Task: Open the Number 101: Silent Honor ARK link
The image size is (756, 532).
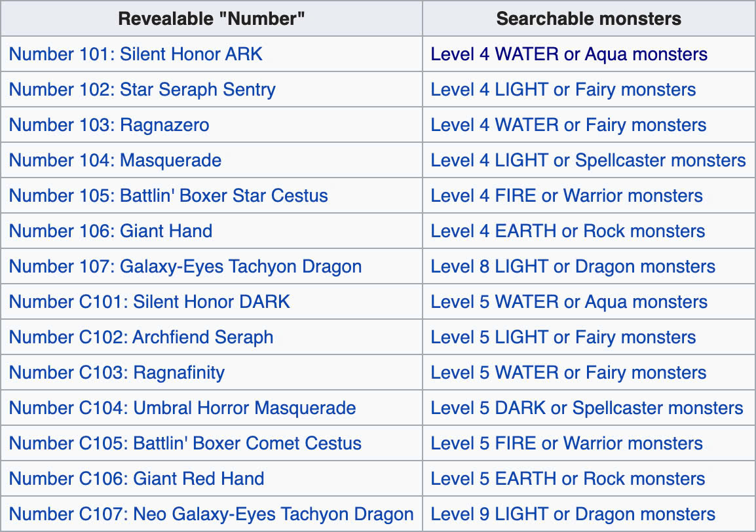Action: tap(136, 54)
